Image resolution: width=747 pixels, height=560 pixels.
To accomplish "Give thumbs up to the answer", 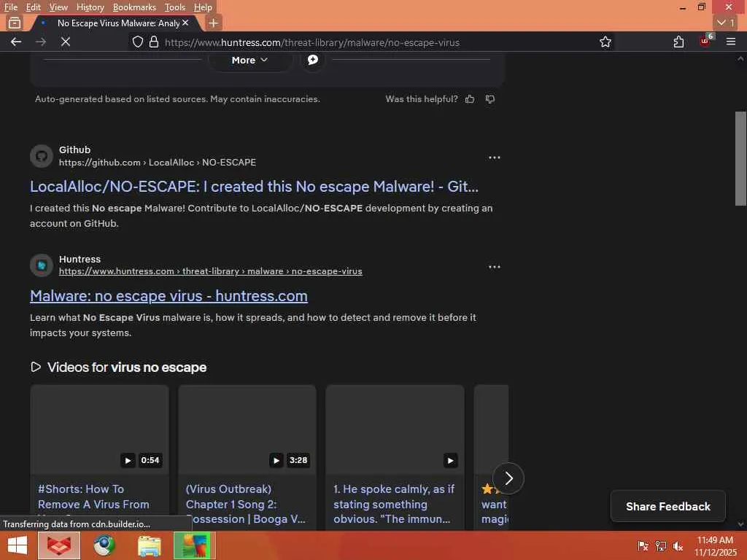I will point(470,99).
